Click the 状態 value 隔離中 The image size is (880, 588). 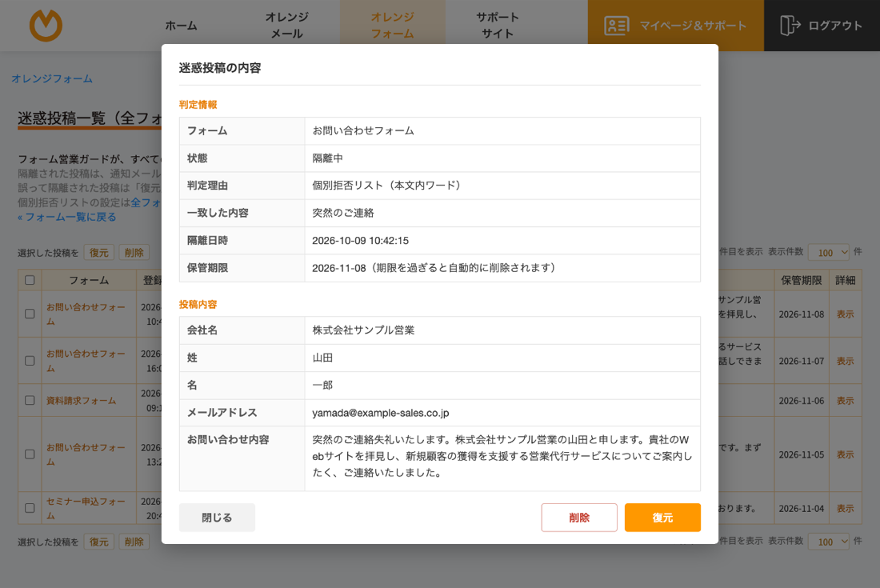tap(327, 158)
